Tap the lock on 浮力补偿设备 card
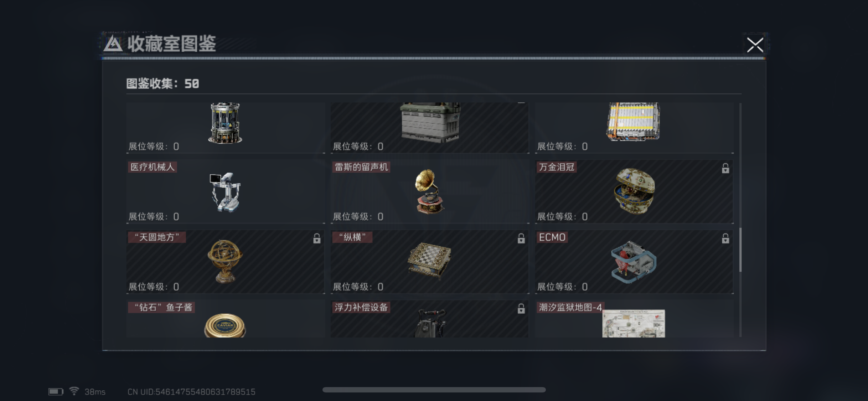 (x=521, y=309)
